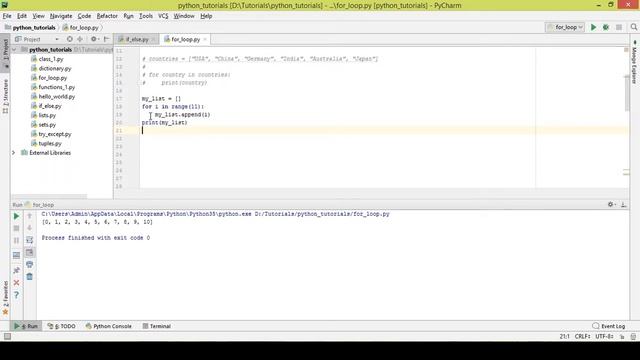Image resolution: width=640 pixels, height=360 pixels.
Task: Click the Run panel pause output icon
Action: (16, 240)
